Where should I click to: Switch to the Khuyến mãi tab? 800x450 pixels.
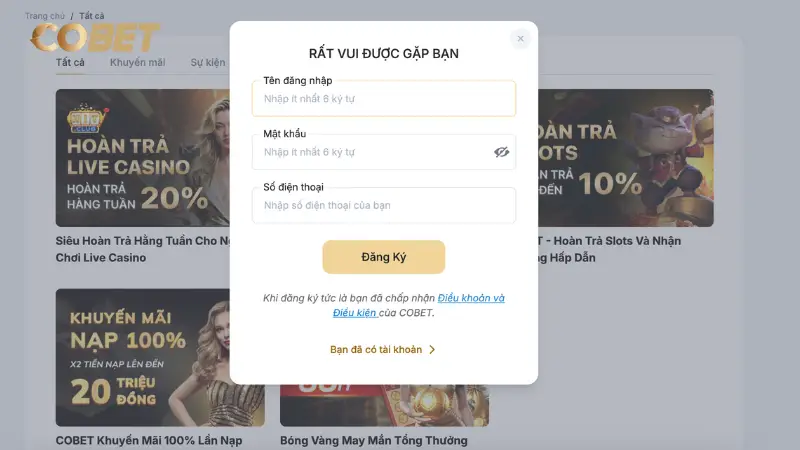coord(137,62)
